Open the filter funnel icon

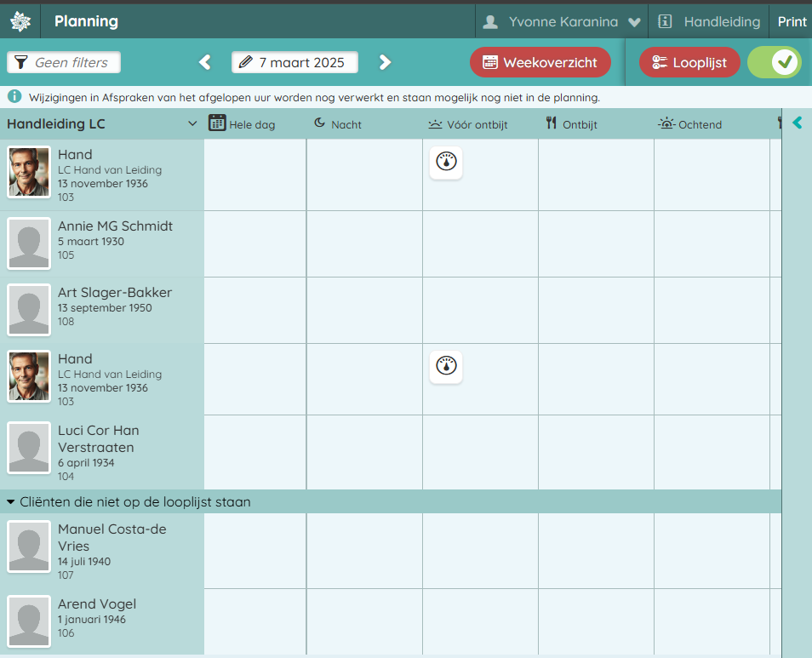[x=21, y=63]
